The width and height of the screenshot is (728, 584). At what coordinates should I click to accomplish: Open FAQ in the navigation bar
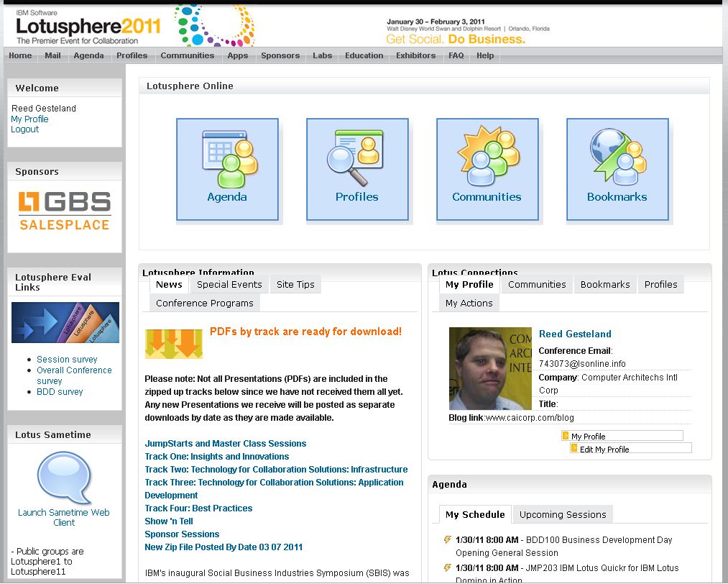point(456,55)
